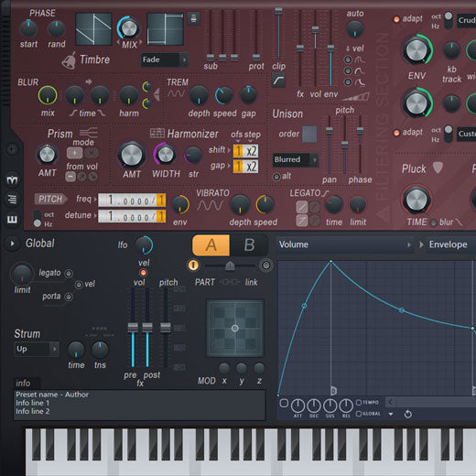Enable the TEMPO checkbox
476x476 pixels.
359,403
